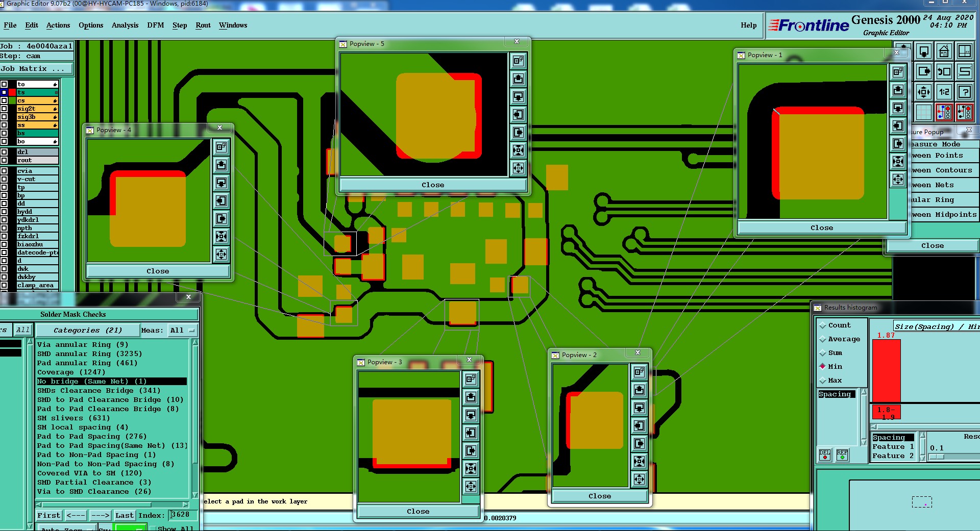Image resolution: width=980 pixels, height=531 pixels.
Task: Toggle the checkbox for layer 'cvia'
Action: (4, 171)
